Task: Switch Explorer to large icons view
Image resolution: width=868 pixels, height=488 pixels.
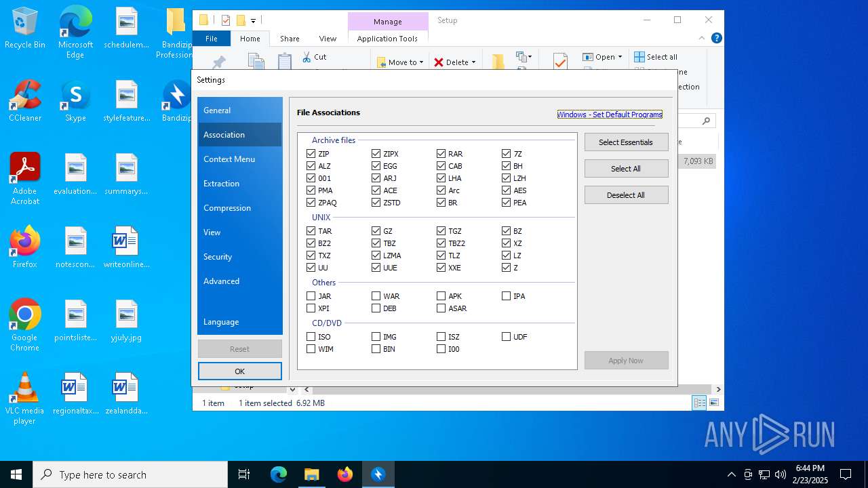Action: (713, 403)
